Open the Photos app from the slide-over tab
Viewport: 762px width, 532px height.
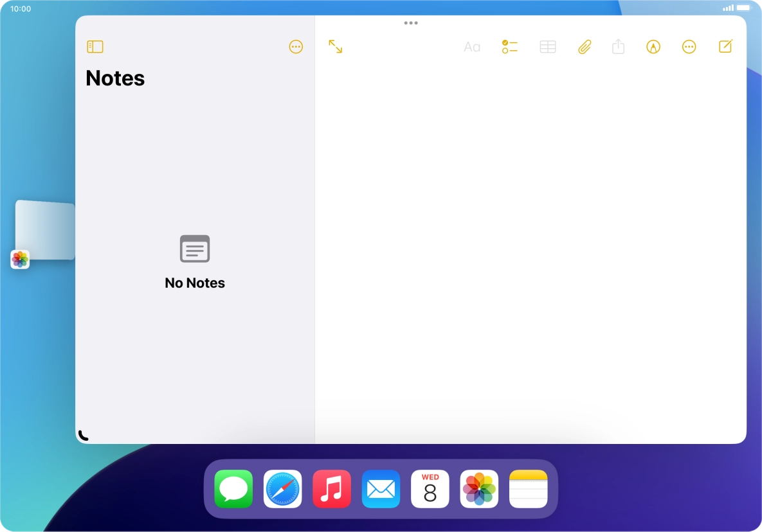(20, 259)
